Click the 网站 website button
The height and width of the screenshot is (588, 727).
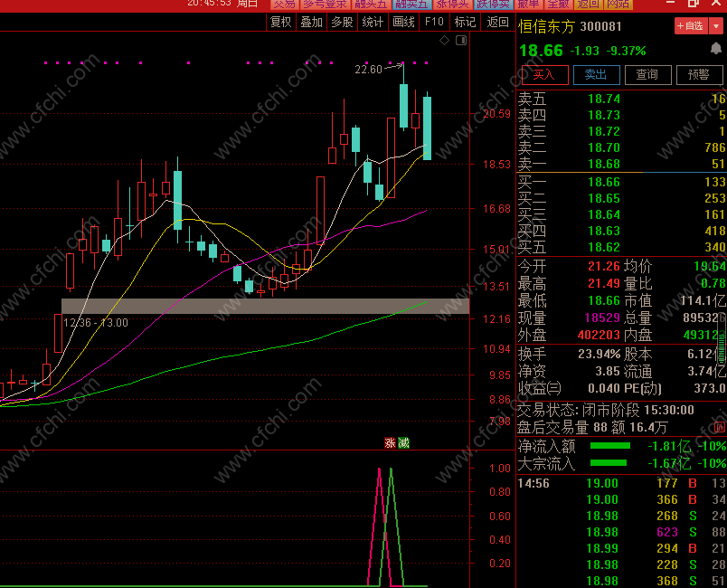(x=618, y=5)
